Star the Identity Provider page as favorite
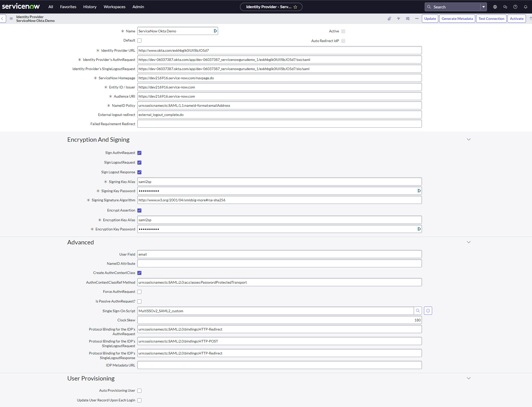This screenshot has width=532, height=407. [295, 7]
